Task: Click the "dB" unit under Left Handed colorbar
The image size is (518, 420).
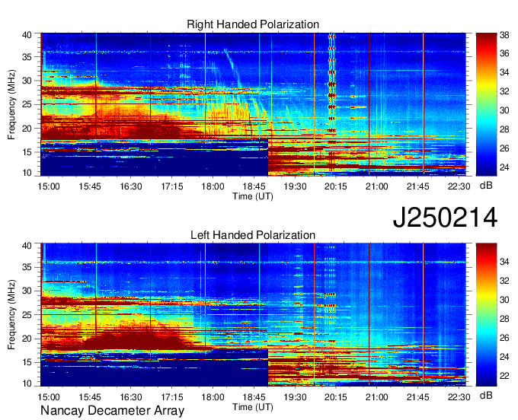Action: click(486, 395)
